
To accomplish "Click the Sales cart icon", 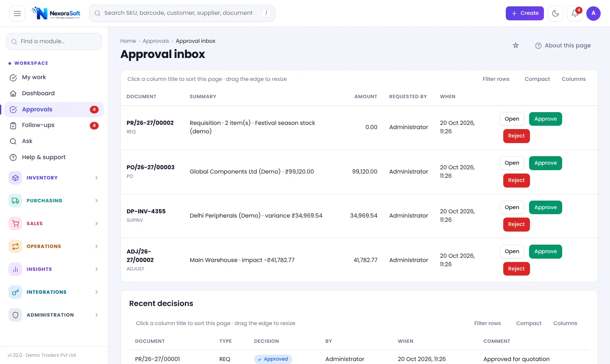I will [15, 223].
